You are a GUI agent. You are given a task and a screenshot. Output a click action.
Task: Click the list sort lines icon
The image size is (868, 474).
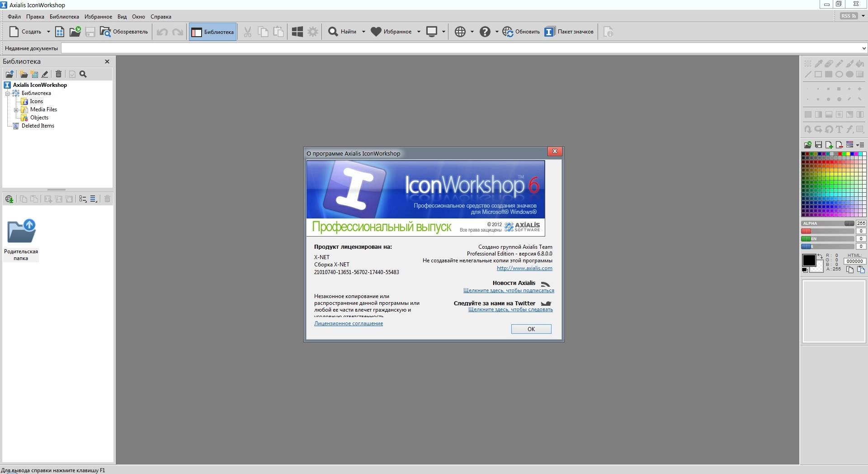pos(94,199)
